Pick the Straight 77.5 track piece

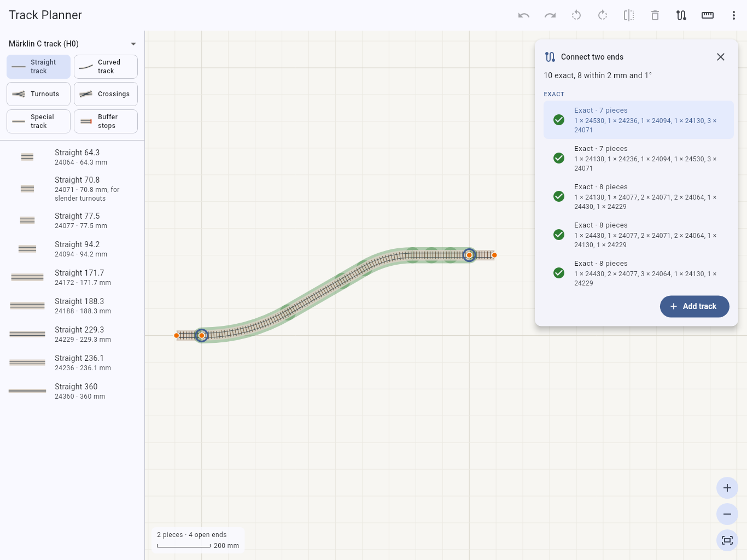pos(72,220)
